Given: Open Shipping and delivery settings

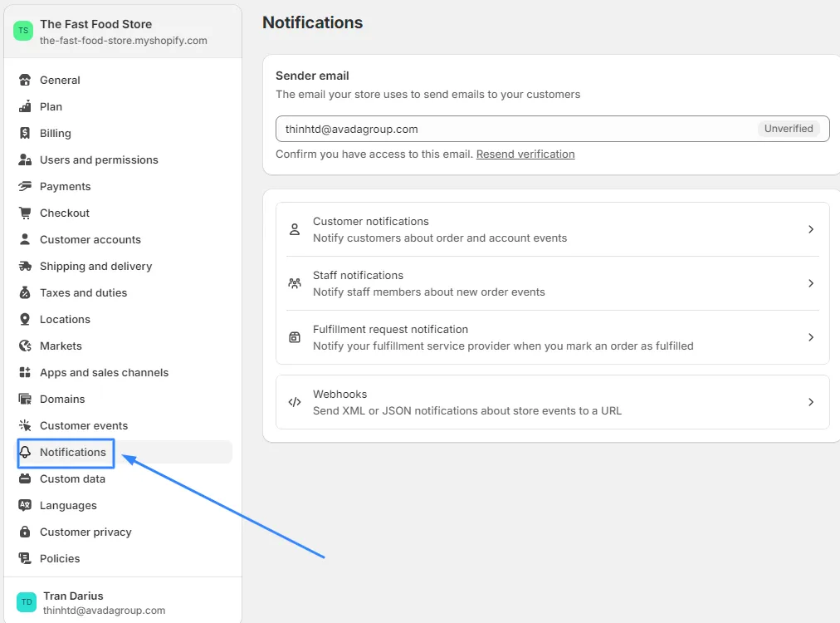Looking at the screenshot, I should [x=96, y=266].
